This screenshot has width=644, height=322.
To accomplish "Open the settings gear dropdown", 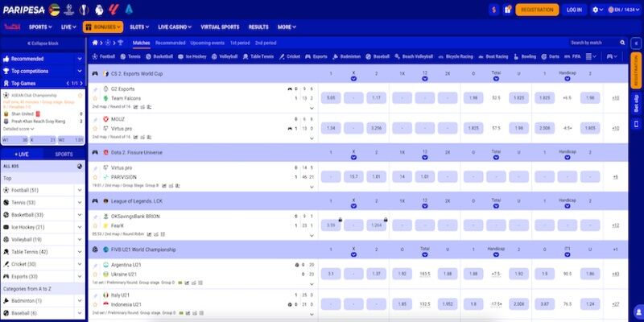I will [598, 10].
